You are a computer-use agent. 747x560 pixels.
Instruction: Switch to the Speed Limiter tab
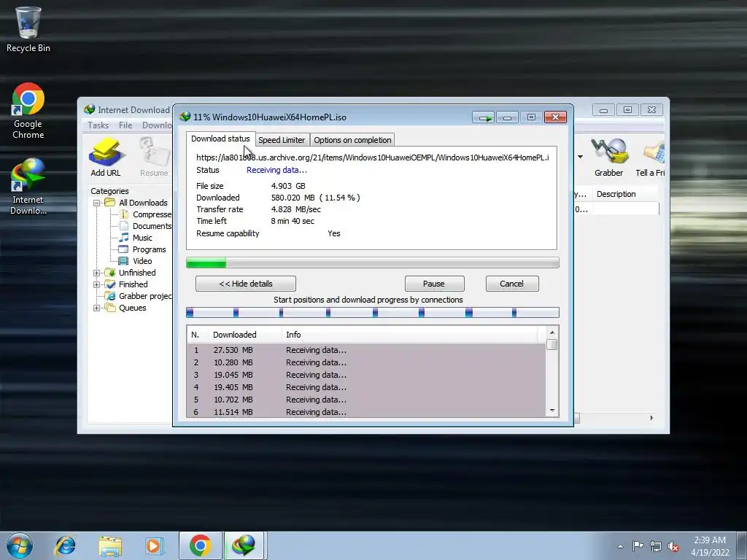[x=282, y=140]
